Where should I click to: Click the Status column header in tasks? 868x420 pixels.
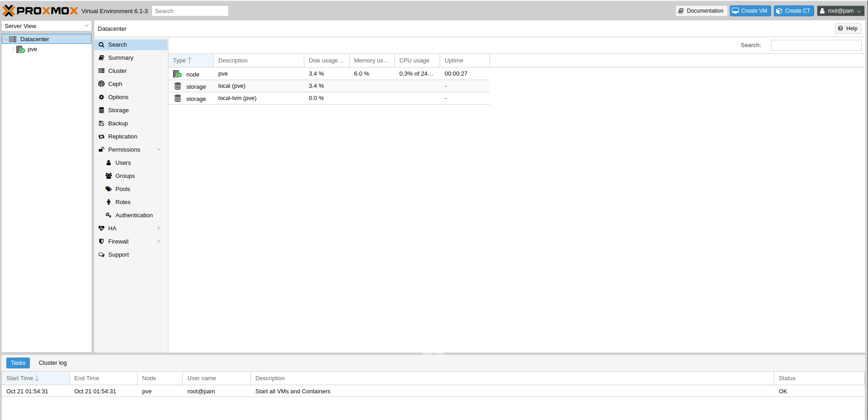point(820,378)
